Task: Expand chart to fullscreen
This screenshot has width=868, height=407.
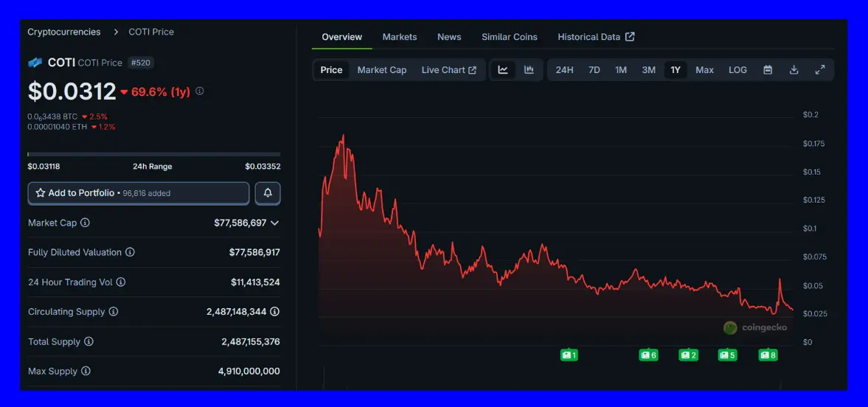Action: point(820,70)
